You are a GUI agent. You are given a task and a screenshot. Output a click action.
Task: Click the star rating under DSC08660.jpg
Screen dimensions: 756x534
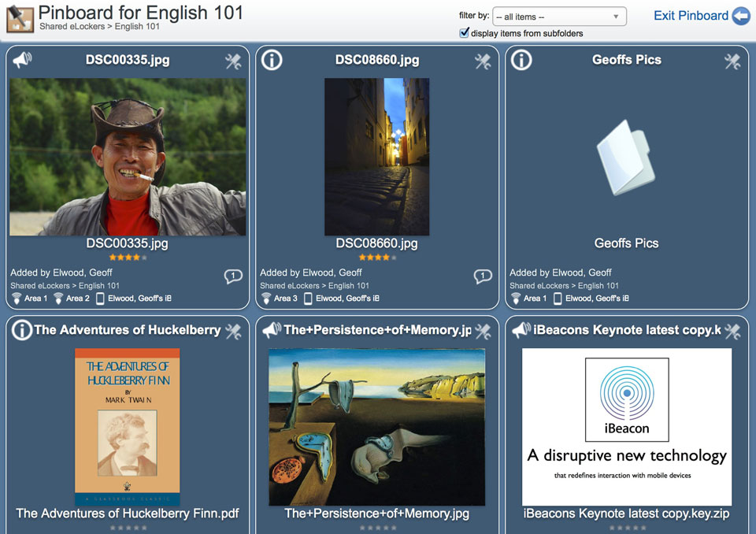(x=377, y=258)
